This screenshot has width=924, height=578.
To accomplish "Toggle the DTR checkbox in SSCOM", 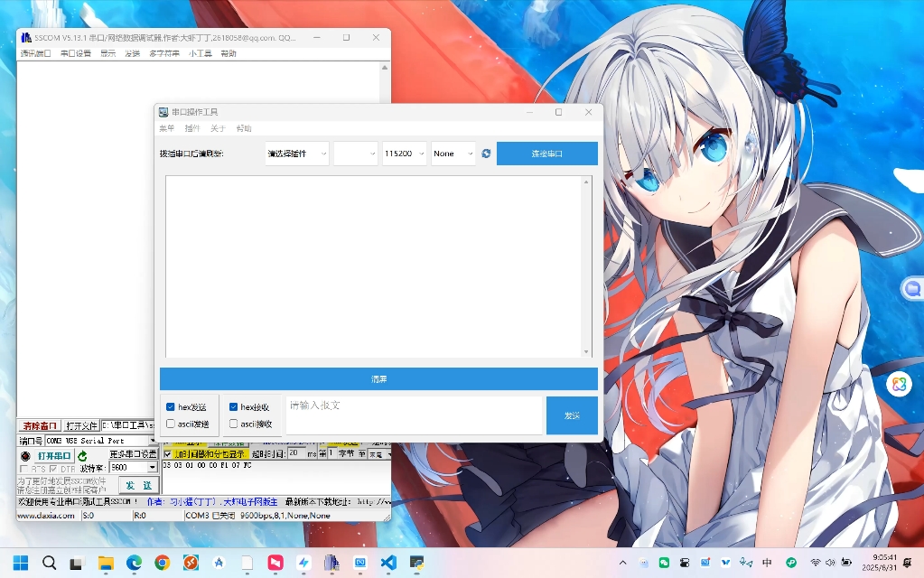I will click(53, 469).
